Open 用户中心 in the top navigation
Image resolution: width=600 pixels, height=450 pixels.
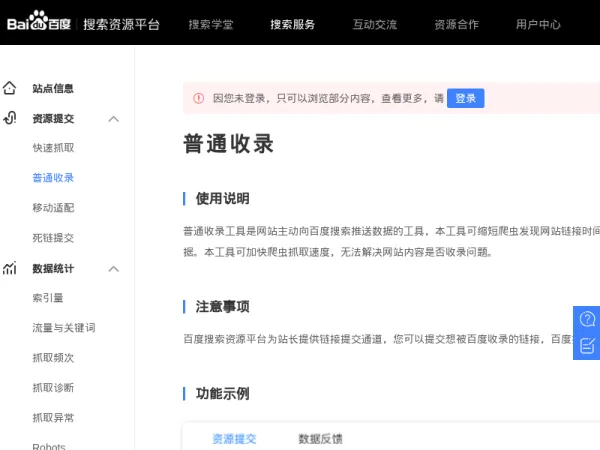(x=538, y=24)
